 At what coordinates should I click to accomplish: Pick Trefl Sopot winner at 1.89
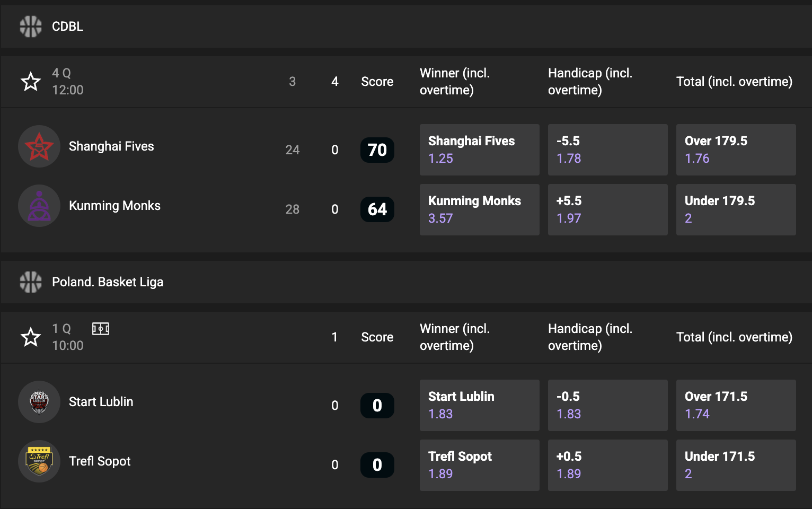(479, 466)
